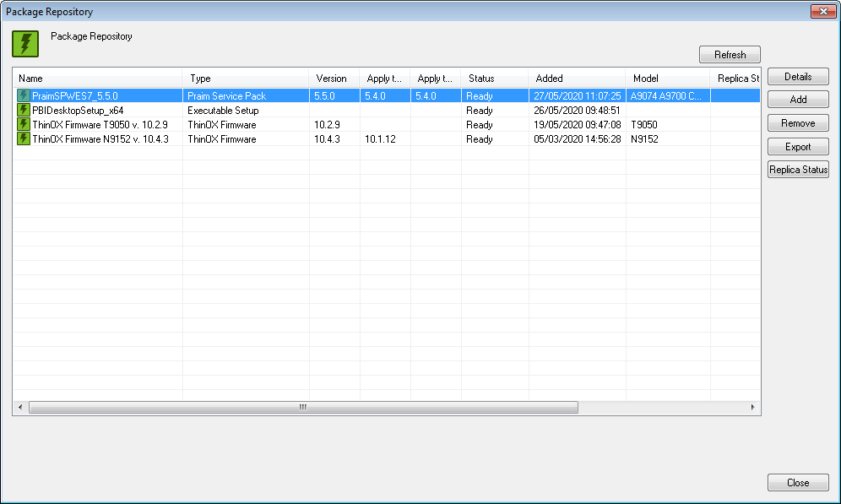Image resolution: width=841 pixels, height=504 pixels.
Task: Click the Export button
Action: (x=798, y=146)
